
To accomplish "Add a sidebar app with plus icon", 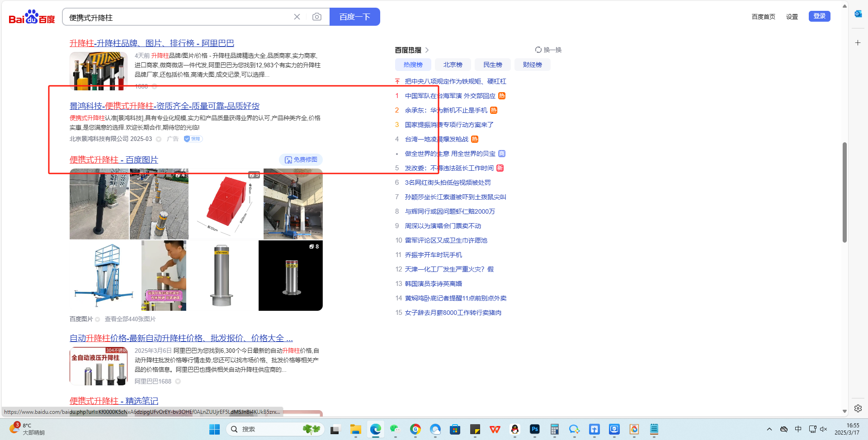I will (x=858, y=42).
